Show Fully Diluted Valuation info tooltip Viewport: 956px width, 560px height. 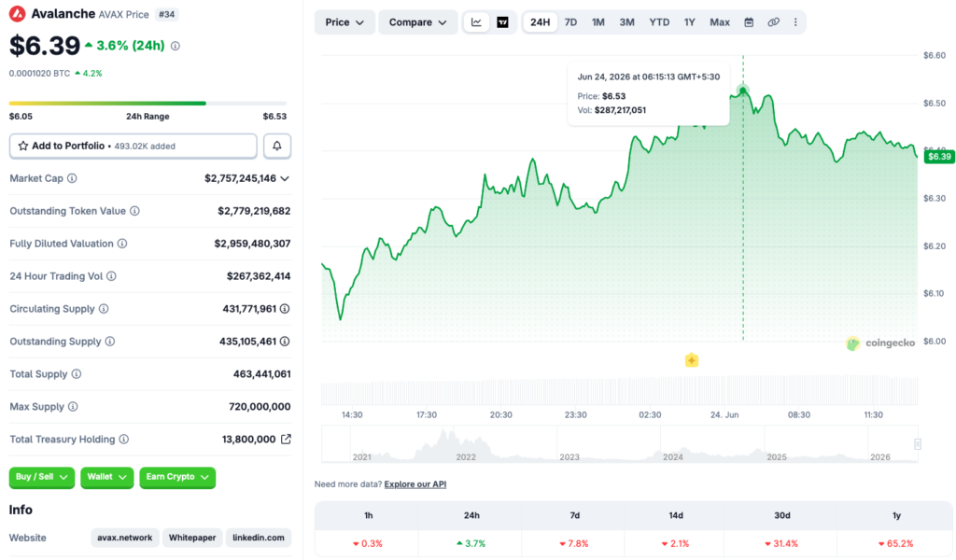click(x=122, y=244)
